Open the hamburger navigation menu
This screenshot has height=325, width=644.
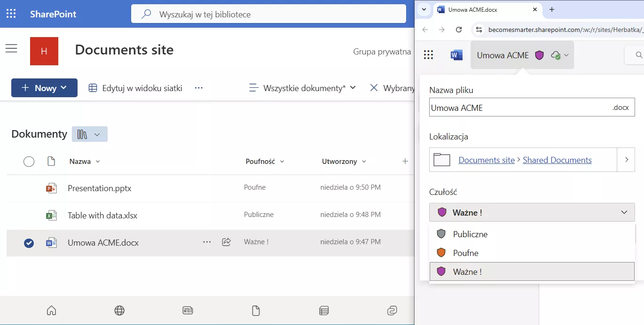(11, 48)
